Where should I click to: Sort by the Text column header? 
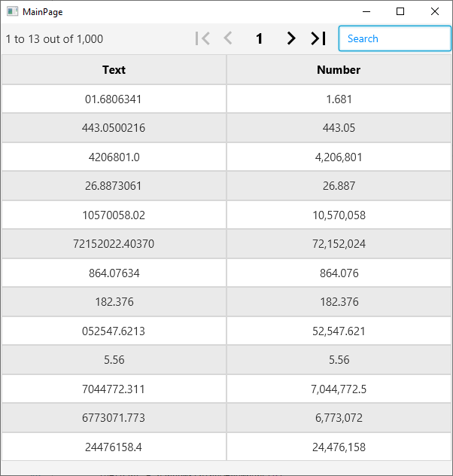pos(114,70)
